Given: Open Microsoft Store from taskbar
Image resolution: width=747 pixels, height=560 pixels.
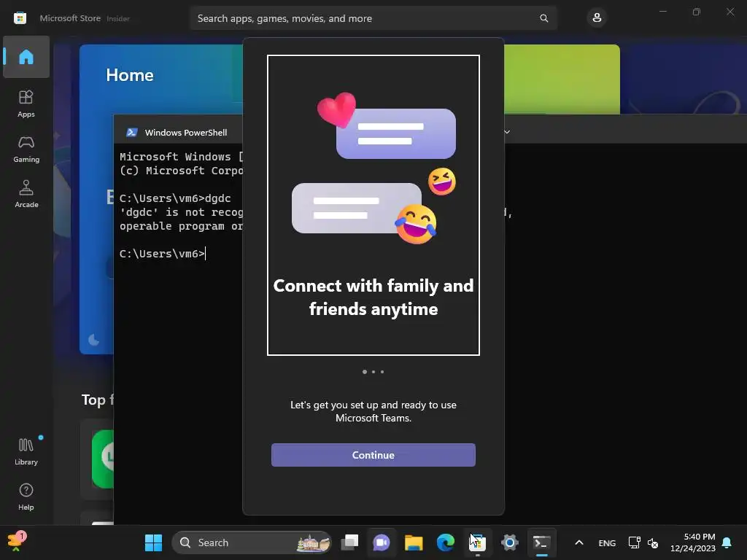Looking at the screenshot, I should coord(477,542).
